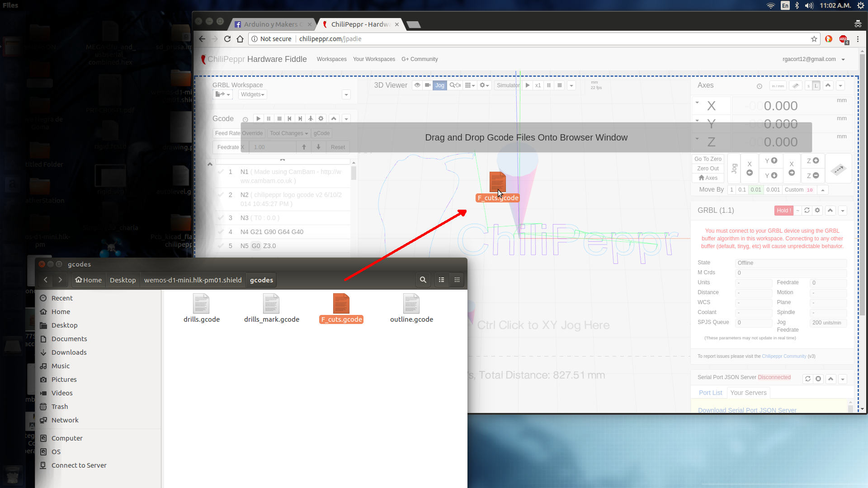Click the Gcode airplane flight-mode icon
The image size is (868, 488).
311,118
